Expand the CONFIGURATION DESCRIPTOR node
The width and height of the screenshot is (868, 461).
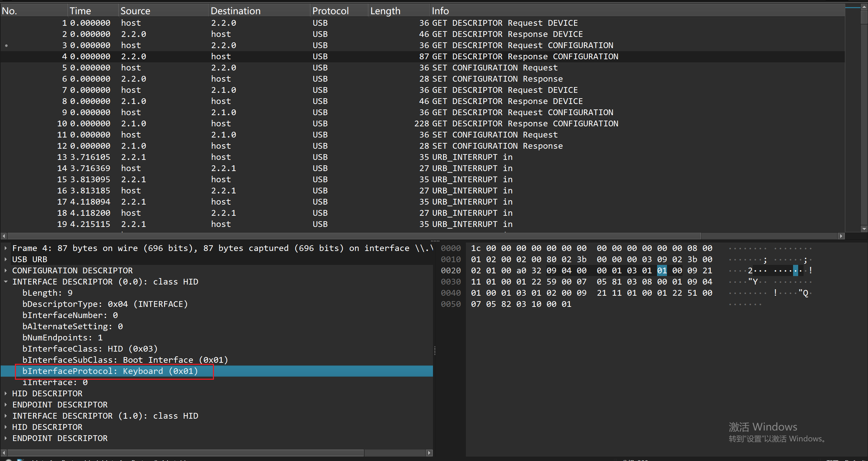(6, 271)
